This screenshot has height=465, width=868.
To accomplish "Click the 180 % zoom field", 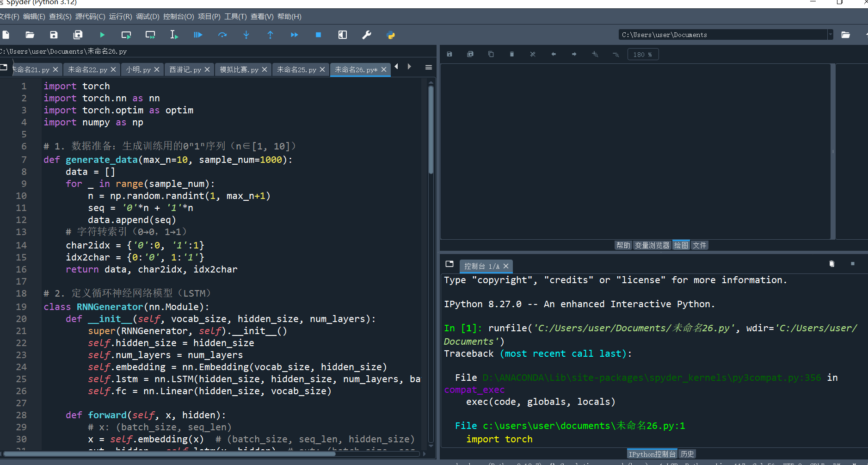I will tap(643, 55).
